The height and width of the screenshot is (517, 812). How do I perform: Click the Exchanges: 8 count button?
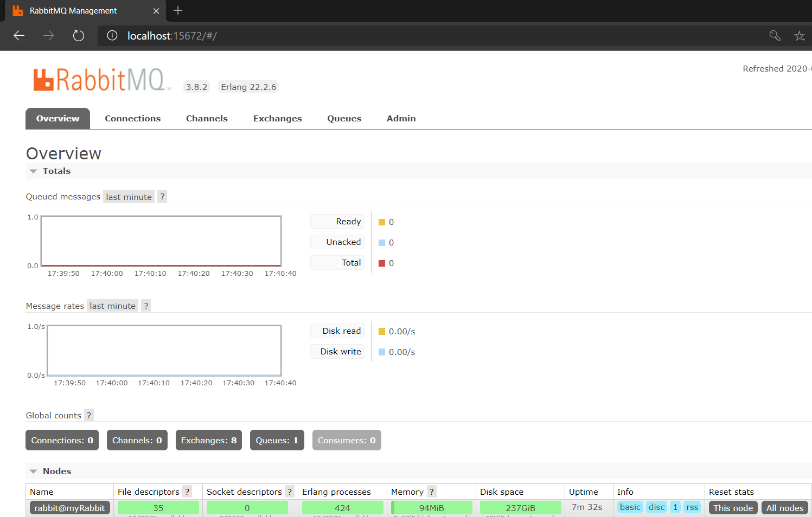click(209, 440)
